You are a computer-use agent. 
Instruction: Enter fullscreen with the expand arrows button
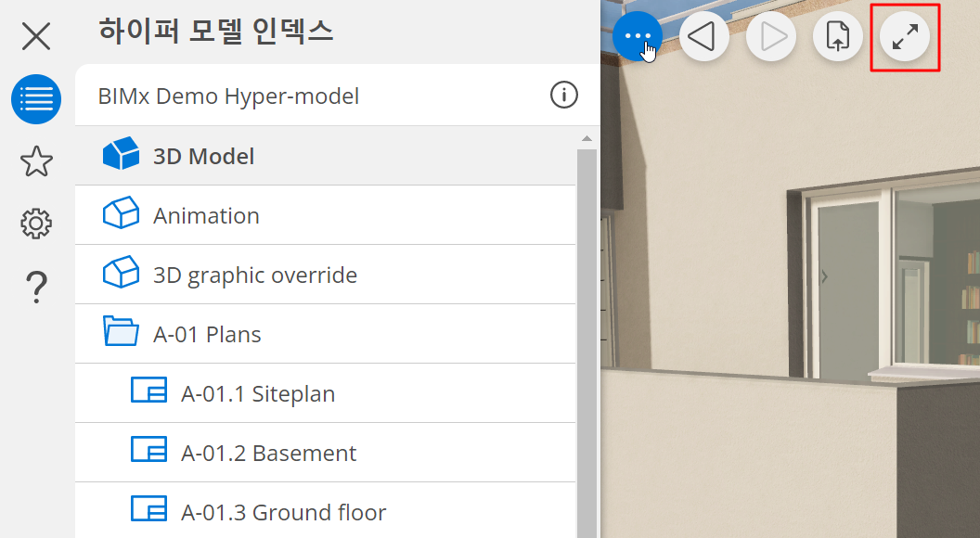click(x=905, y=37)
